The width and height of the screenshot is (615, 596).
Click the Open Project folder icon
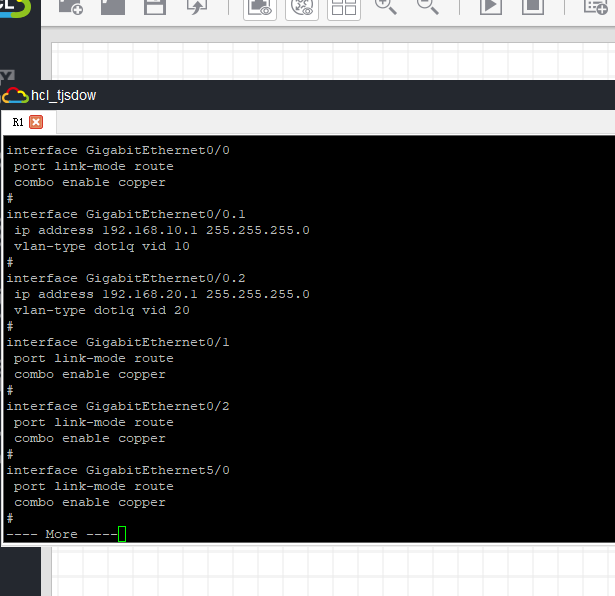pyautogui.click(x=113, y=6)
